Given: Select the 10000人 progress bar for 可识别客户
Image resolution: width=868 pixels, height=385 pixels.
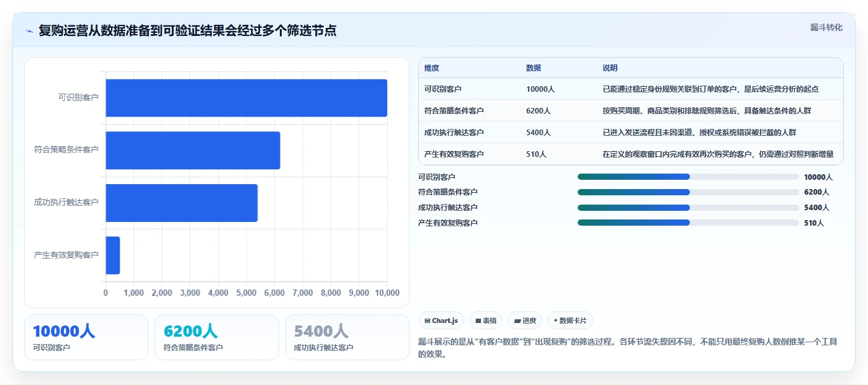Looking at the screenshot, I should 688,177.
